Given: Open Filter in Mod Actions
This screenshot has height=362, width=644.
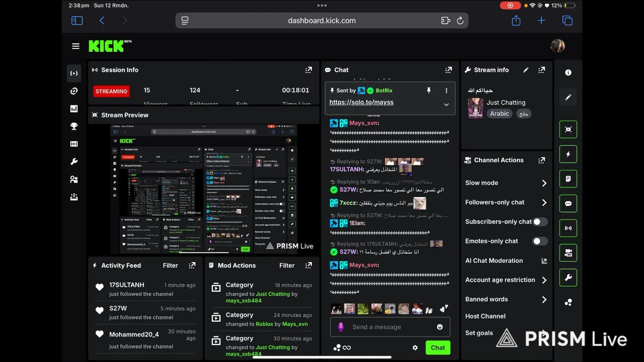Looking at the screenshot, I should coord(287,265).
